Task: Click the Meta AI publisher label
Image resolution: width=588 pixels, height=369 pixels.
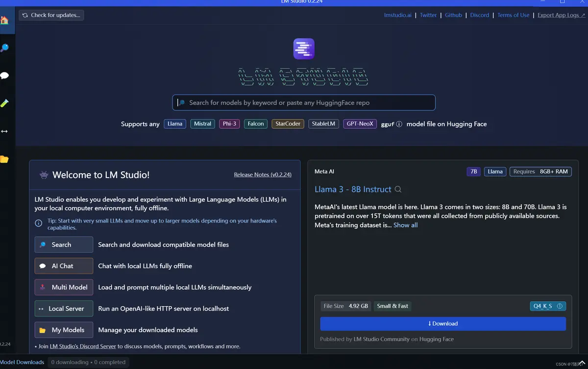Action: 324,172
